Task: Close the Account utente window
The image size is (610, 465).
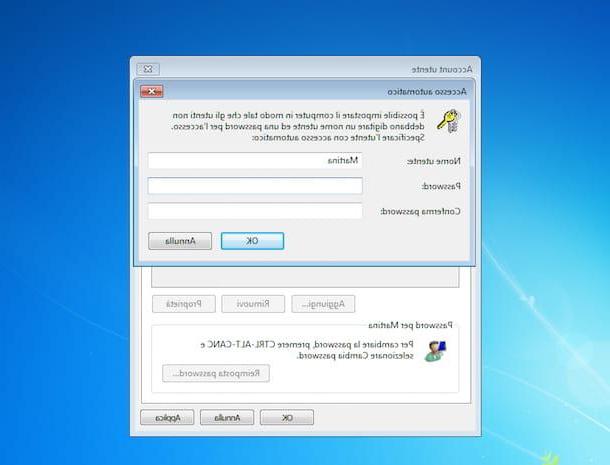Action: pyautogui.click(x=148, y=69)
